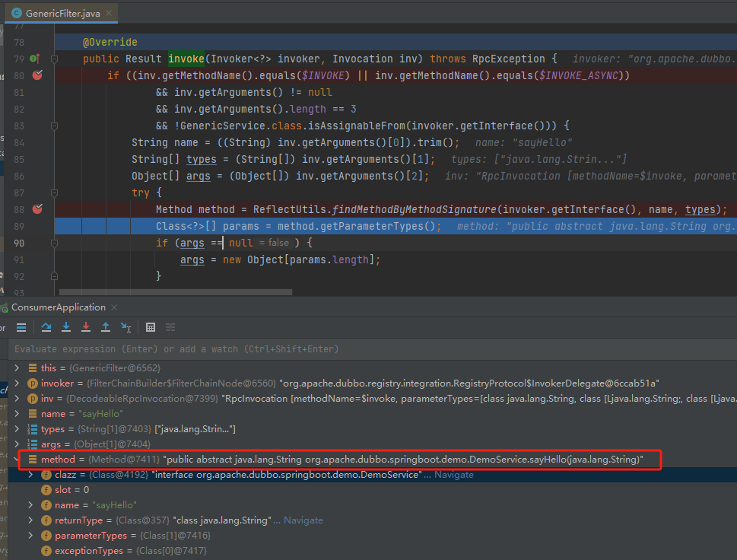Click the Step Over debugger icon

[x=46, y=327]
